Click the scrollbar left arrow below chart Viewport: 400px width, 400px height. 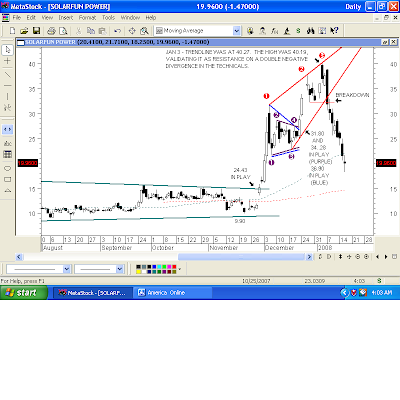[x=19, y=257]
